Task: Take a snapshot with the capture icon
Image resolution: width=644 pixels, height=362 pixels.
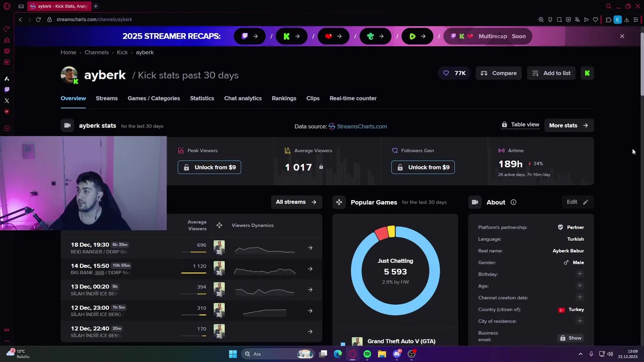Action: pos(559,20)
